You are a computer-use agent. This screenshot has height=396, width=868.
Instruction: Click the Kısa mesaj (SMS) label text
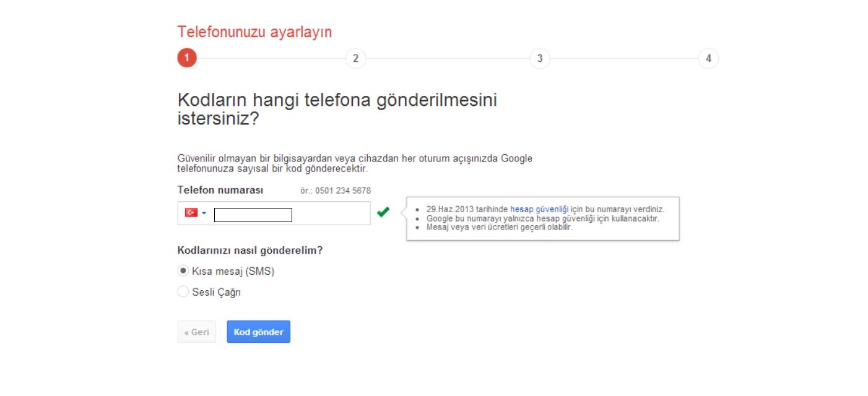233,271
